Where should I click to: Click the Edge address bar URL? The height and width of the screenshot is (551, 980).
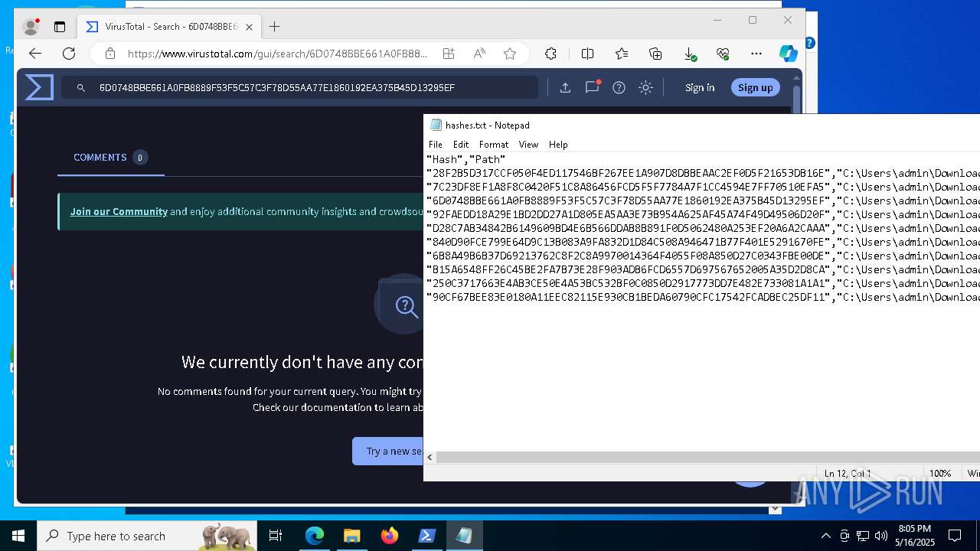click(277, 54)
